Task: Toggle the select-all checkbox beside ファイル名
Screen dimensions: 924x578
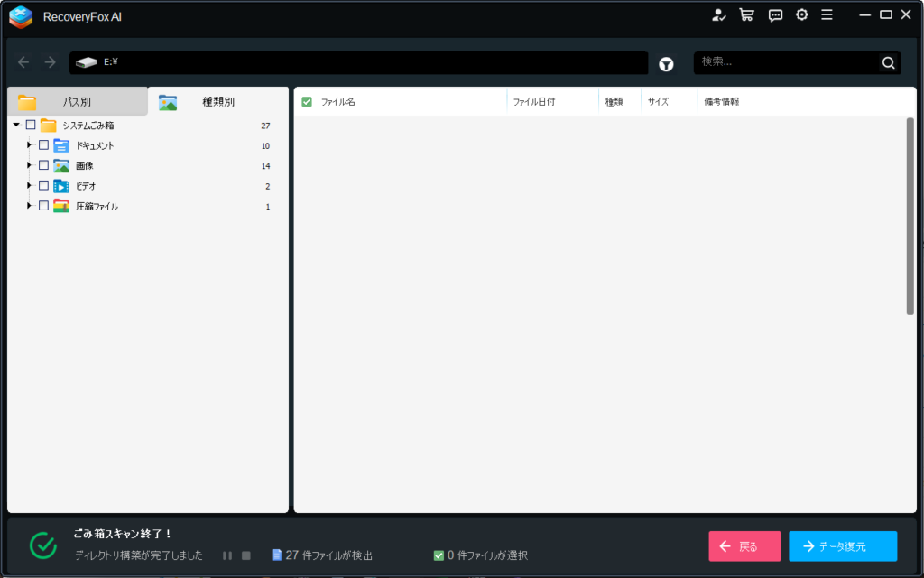Action: tap(307, 102)
